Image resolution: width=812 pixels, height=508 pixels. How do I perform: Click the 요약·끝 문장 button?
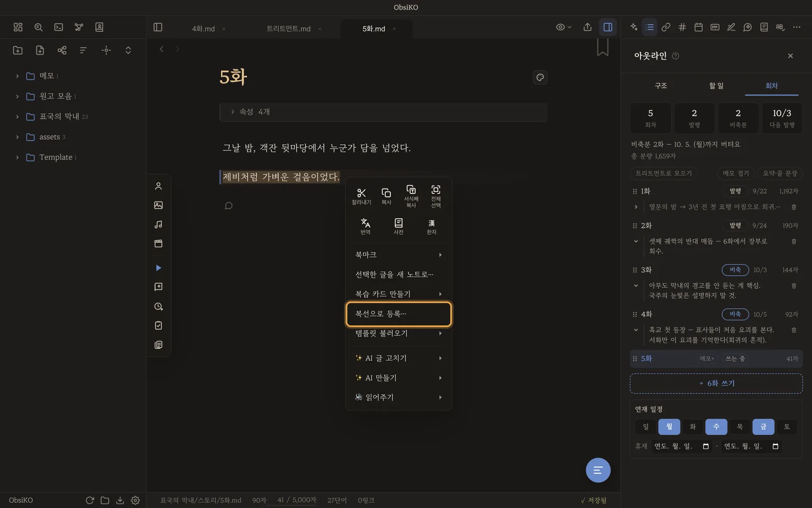780,173
